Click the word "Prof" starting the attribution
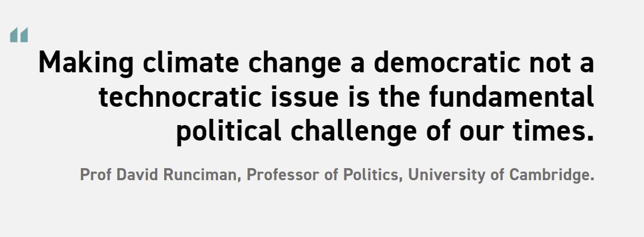The width and height of the screenshot is (644, 237). tap(96, 175)
